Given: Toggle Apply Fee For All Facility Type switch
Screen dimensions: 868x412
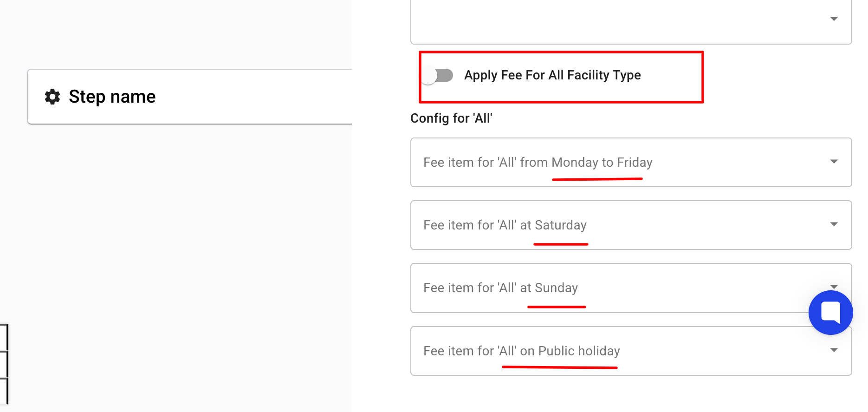Looking at the screenshot, I should pos(438,75).
